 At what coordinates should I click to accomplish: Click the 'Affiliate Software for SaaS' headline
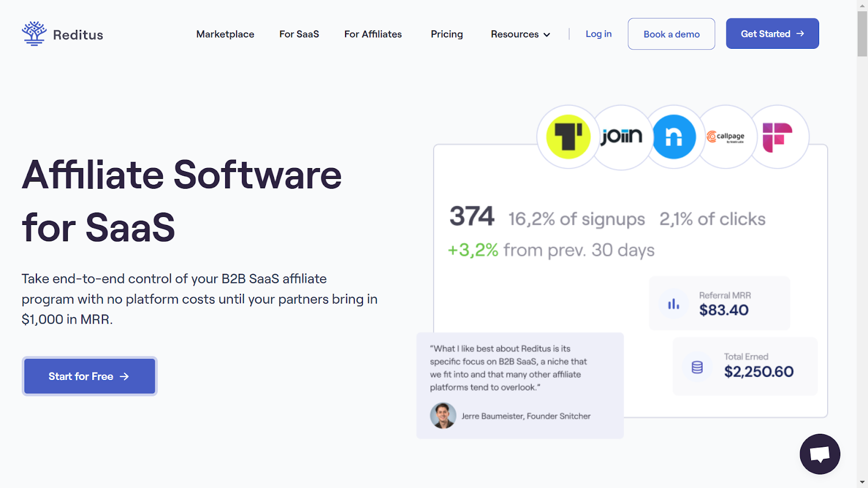click(182, 201)
